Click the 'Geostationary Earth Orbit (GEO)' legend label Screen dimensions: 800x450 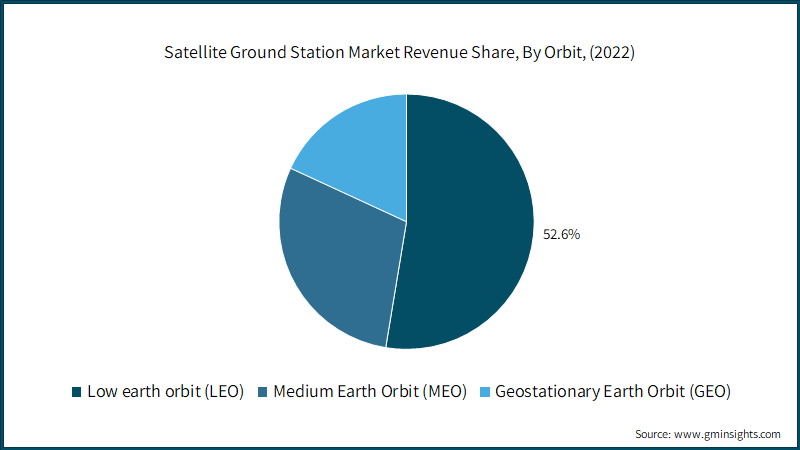(x=613, y=391)
